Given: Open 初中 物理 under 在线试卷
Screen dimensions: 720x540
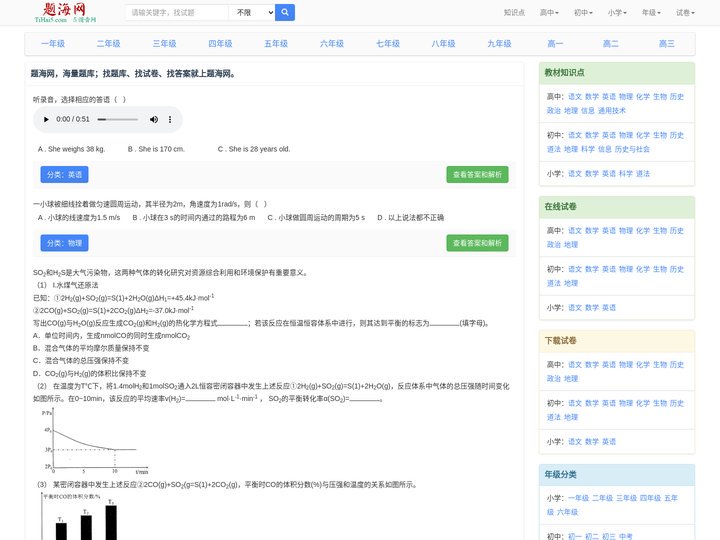Looking at the screenshot, I should [625, 269].
